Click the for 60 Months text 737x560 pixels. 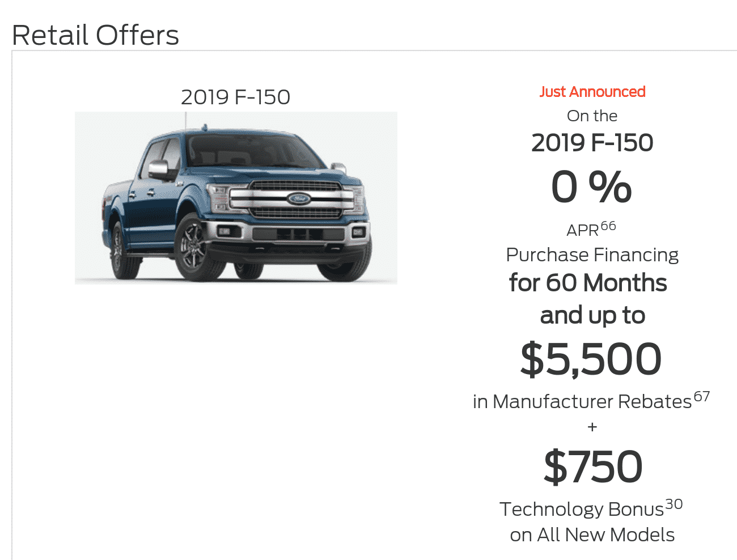[x=588, y=283]
